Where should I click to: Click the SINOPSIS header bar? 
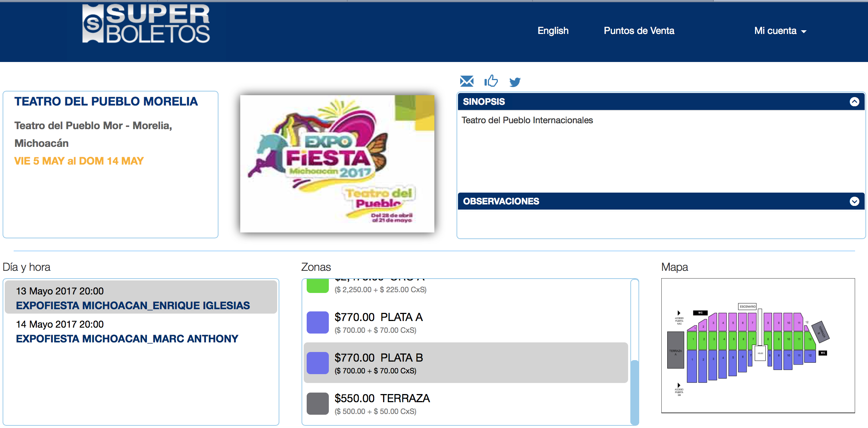tap(661, 101)
